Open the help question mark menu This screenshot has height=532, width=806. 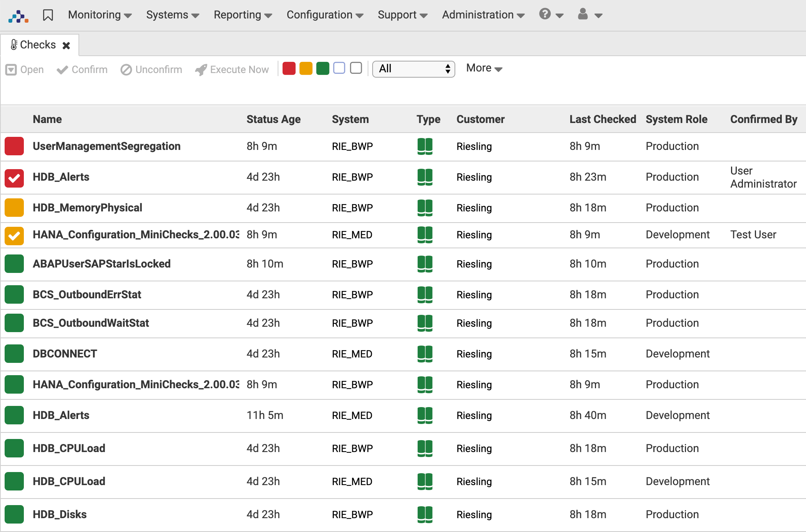click(x=545, y=15)
